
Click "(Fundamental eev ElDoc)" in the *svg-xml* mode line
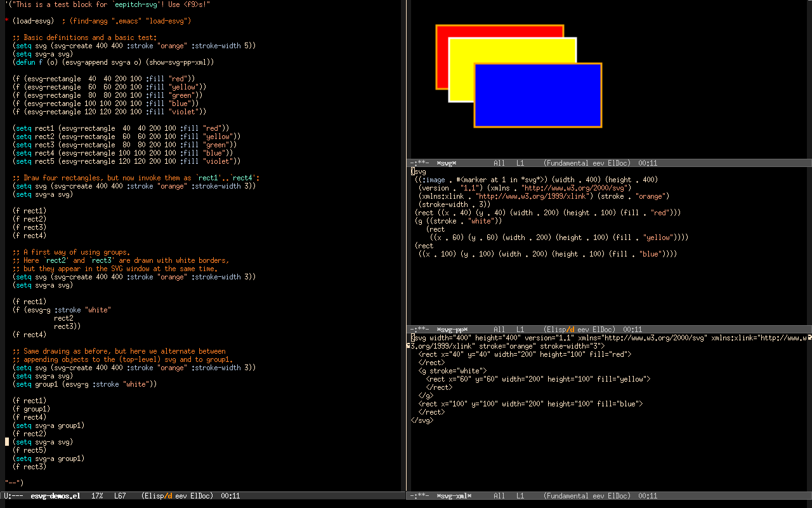pos(588,496)
